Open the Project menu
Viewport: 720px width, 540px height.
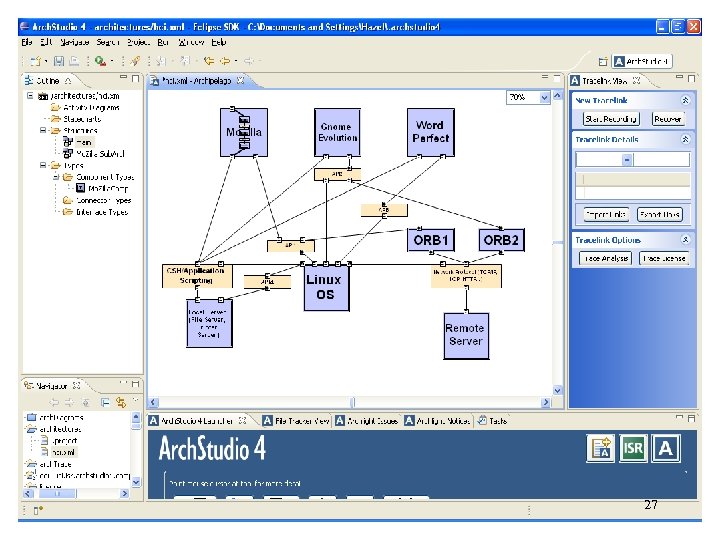click(138, 42)
